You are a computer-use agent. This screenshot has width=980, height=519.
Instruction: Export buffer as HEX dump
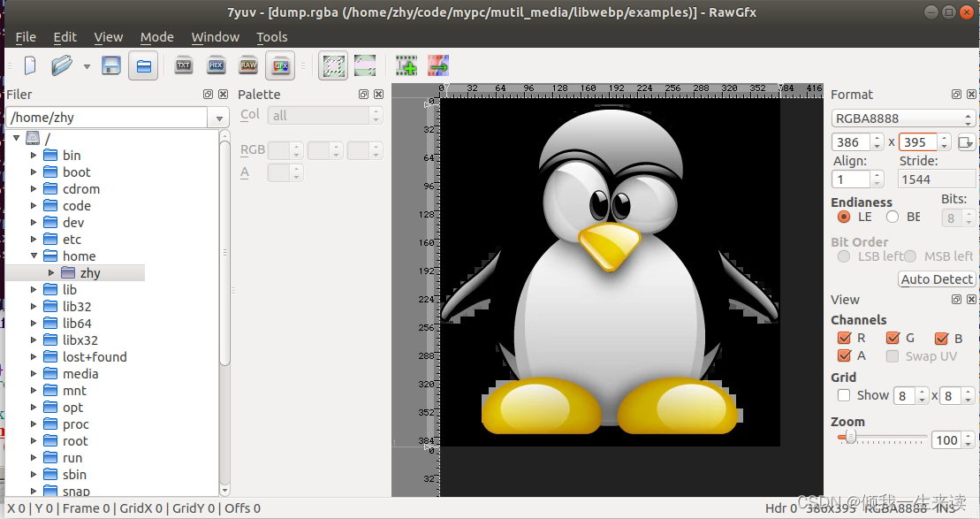point(216,65)
